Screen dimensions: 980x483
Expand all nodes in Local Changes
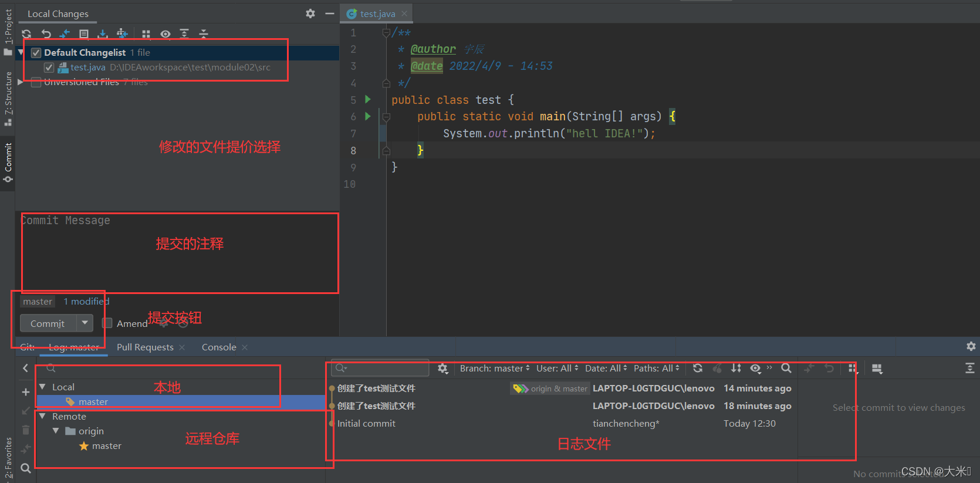point(184,34)
